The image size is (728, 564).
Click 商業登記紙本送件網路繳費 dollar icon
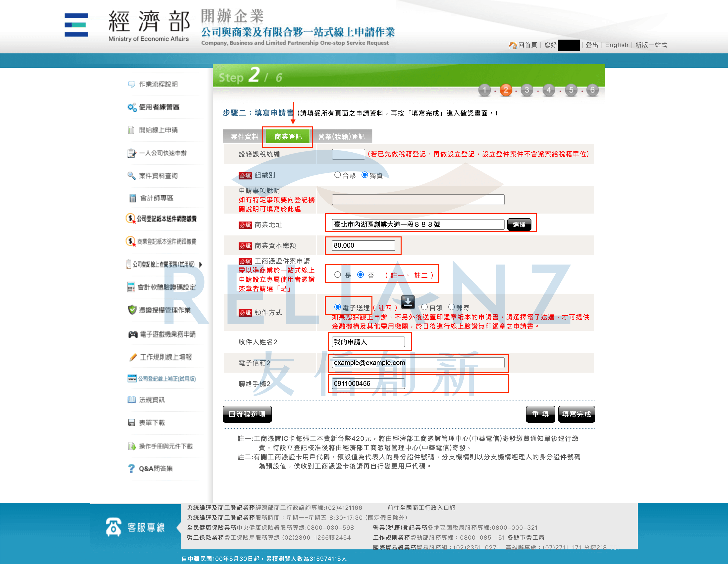(x=130, y=241)
